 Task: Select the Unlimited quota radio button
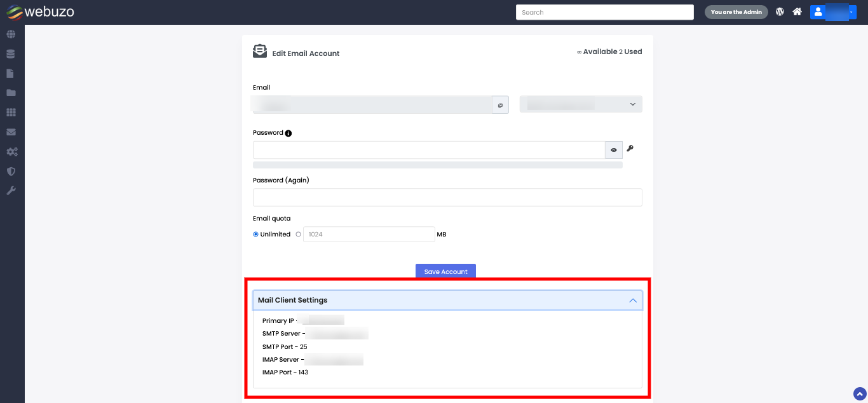256,235
